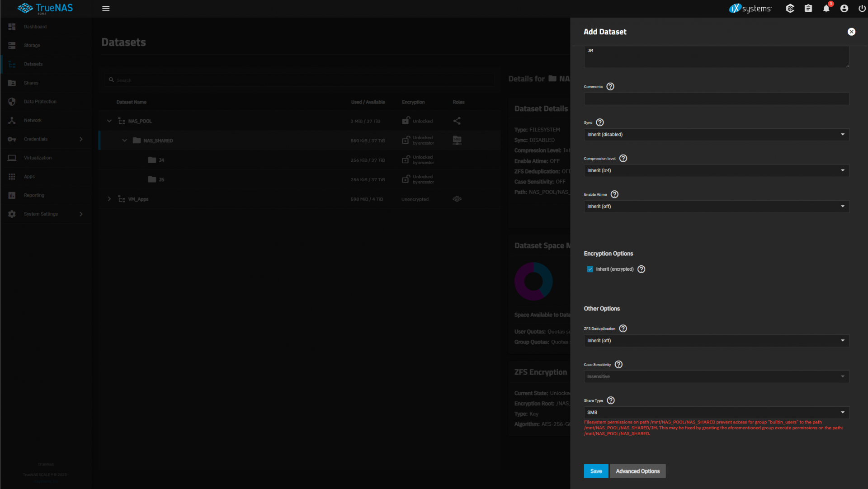868x489 pixels.
Task: Click the power icon in top bar
Action: coord(862,9)
